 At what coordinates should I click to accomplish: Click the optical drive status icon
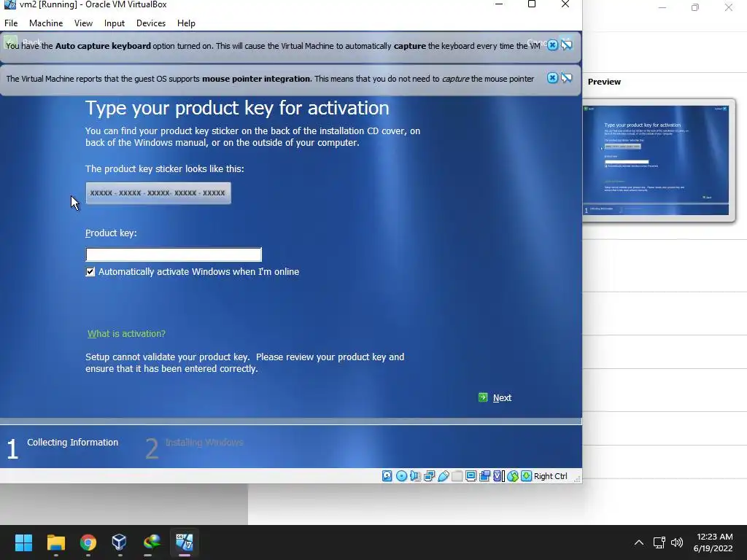point(402,475)
